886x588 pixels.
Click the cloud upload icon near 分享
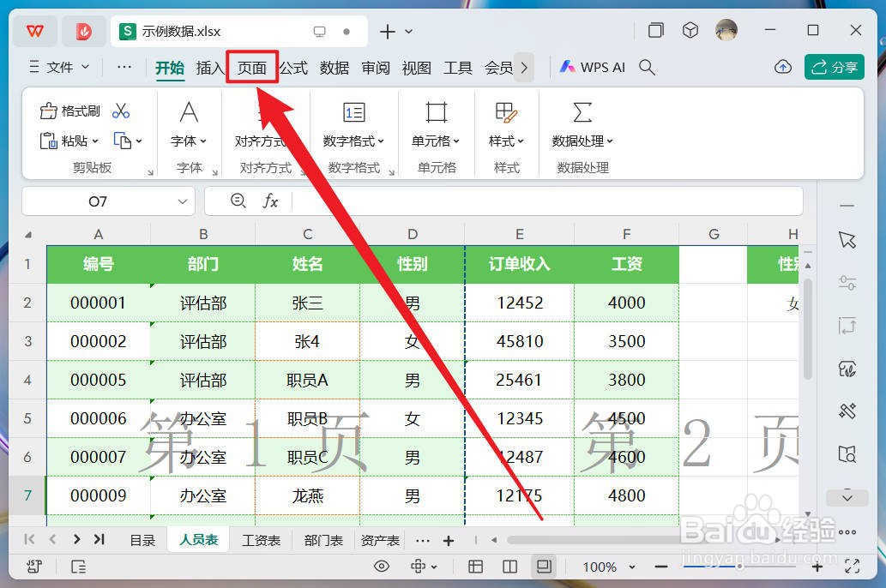[x=782, y=66]
